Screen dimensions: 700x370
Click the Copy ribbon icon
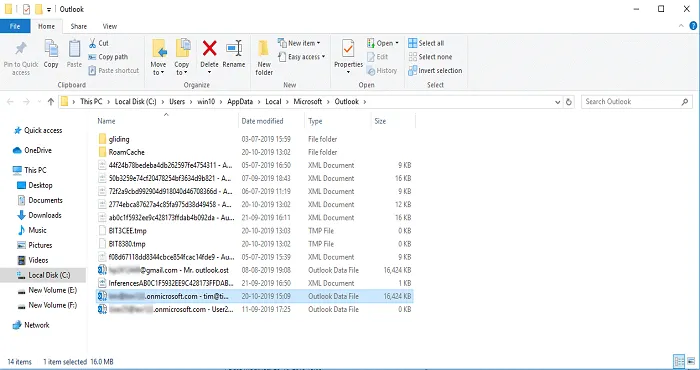point(51,48)
